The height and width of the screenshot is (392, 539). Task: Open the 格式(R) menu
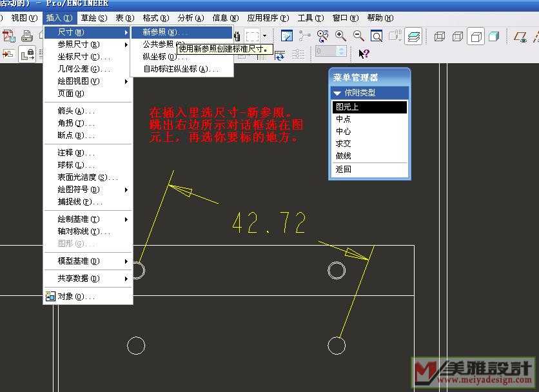point(156,18)
